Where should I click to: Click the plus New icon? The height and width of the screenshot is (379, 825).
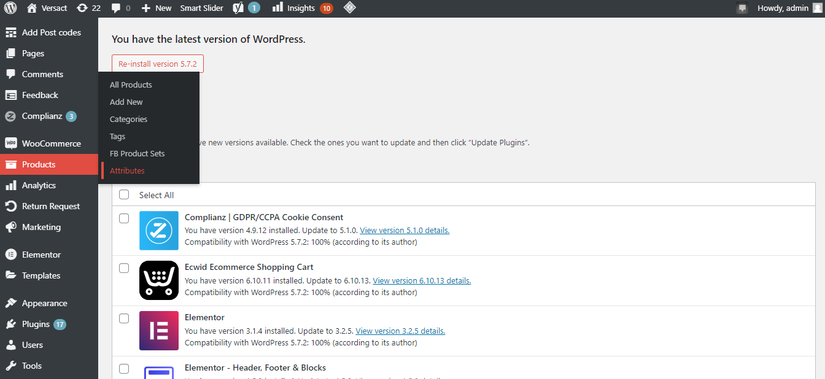(146, 8)
